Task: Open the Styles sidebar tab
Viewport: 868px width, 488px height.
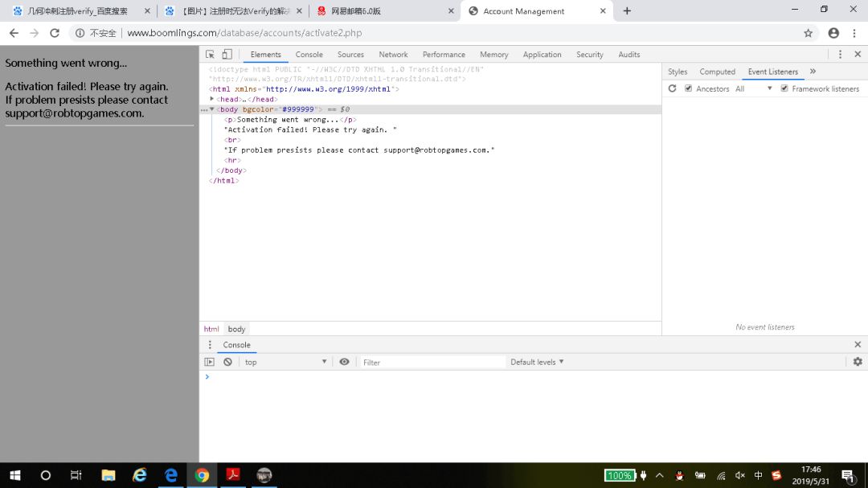Action: click(677, 72)
